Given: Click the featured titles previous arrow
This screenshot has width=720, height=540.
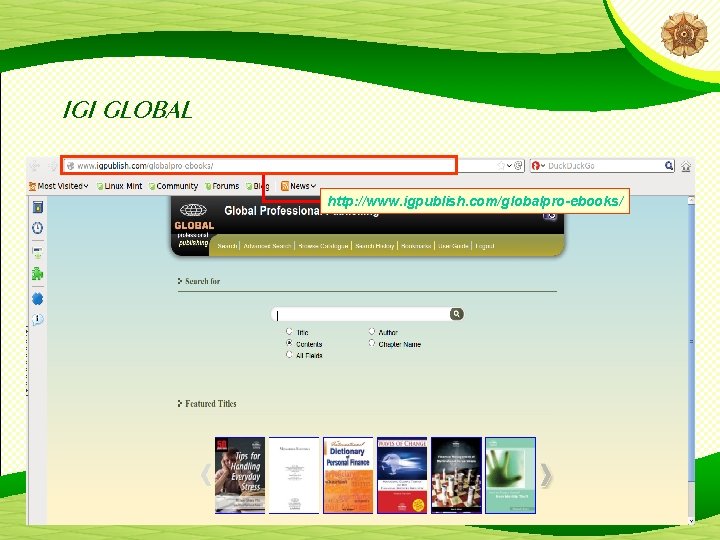Looking at the screenshot, I should [206, 475].
